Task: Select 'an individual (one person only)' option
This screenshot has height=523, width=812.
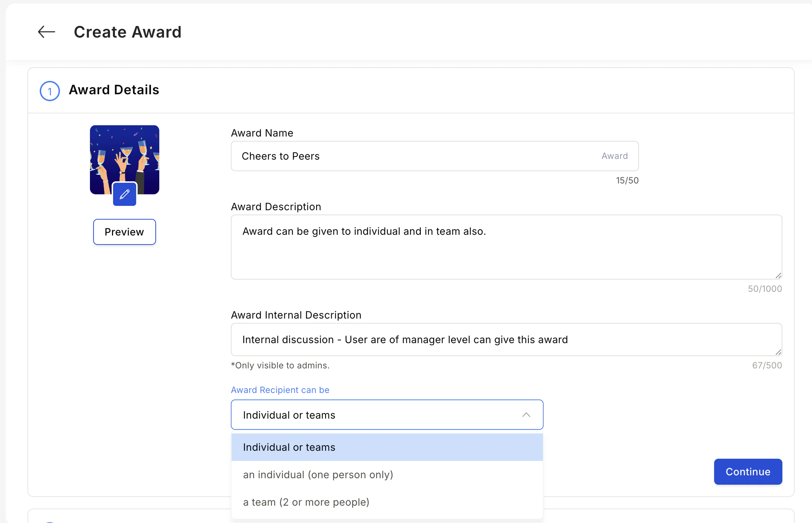Action: point(387,475)
